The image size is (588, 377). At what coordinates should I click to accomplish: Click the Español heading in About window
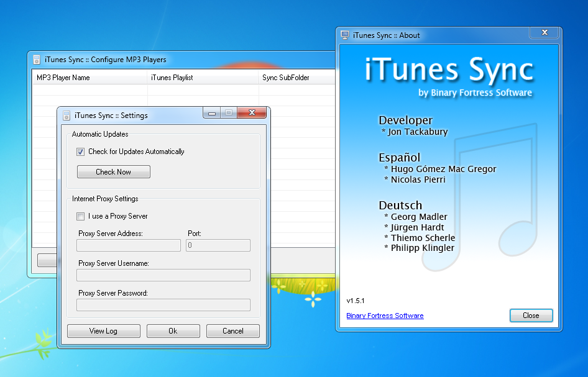coord(400,157)
